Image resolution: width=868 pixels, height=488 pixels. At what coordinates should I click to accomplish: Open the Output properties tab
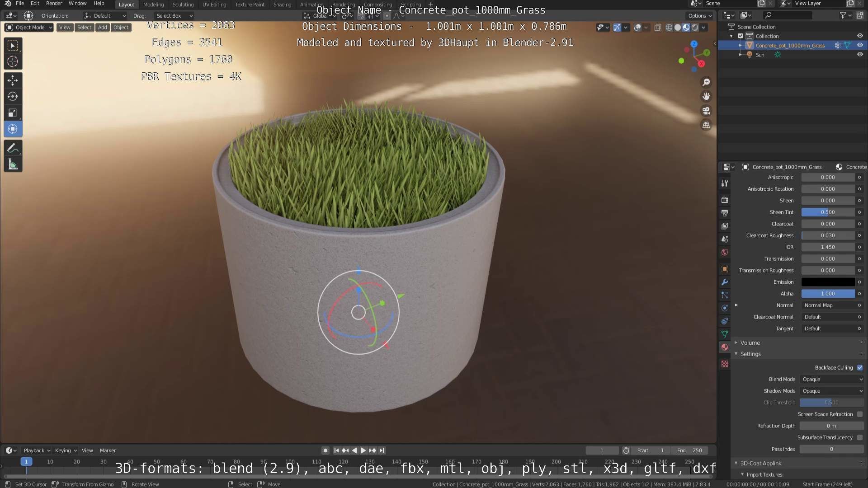(x=725, y=213)
